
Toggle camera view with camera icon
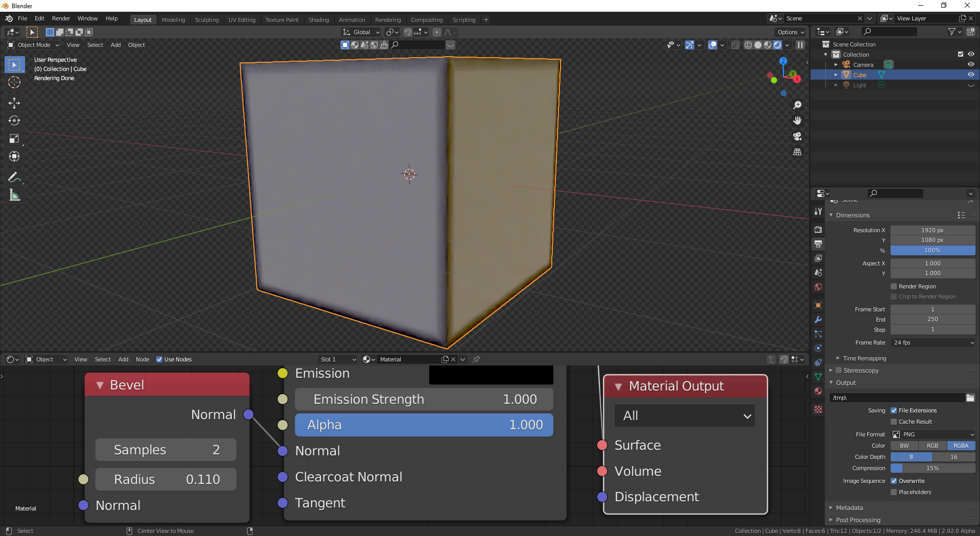[x=797, y=136]
